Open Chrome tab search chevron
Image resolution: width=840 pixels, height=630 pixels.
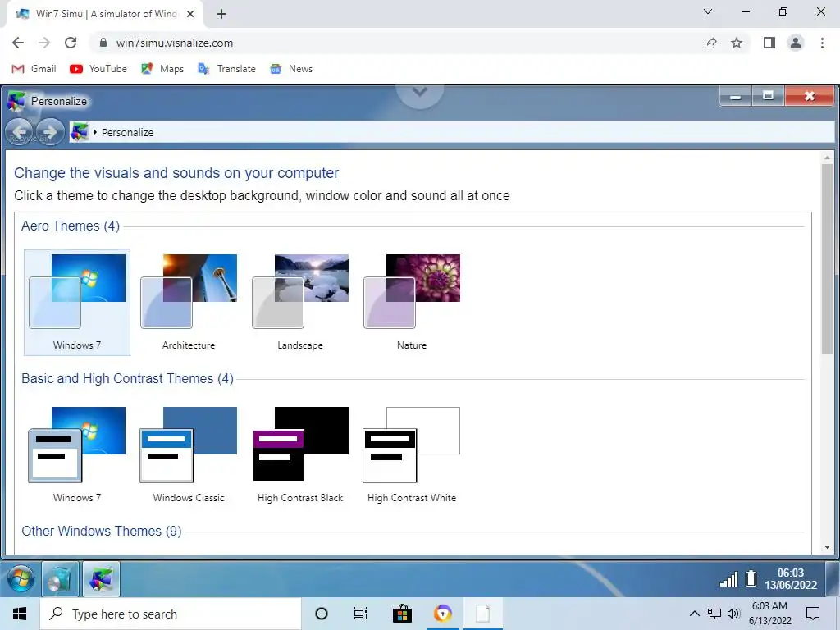click(x=708, y=11)
